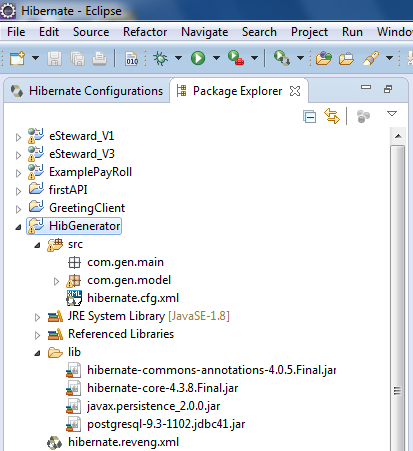
Task: Click the Eclipse application title icon
Action: [8, 11]
